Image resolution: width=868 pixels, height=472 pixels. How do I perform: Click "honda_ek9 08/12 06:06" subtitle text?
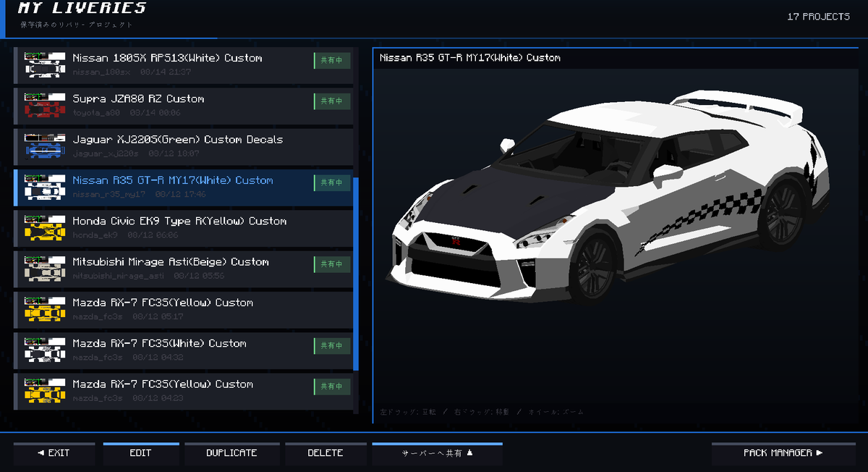124,235
